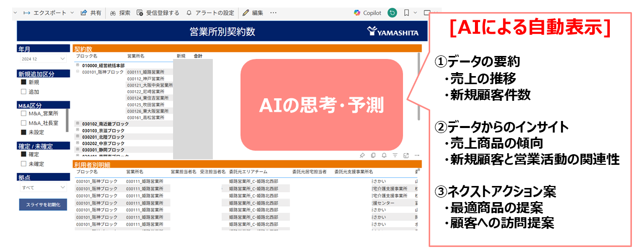The image size is (644, 251).
Task: Open the filter icon on the visual
Action: (x=395, y=155)
